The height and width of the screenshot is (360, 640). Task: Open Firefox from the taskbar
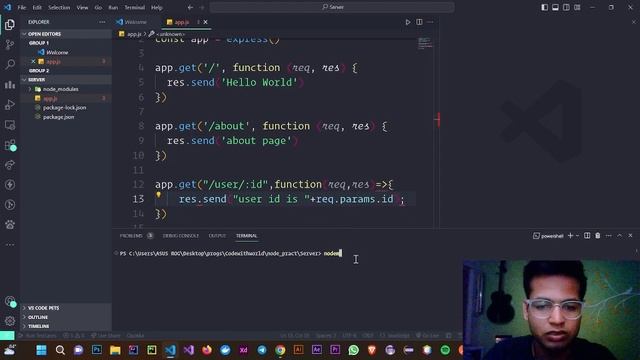point(207,350)
